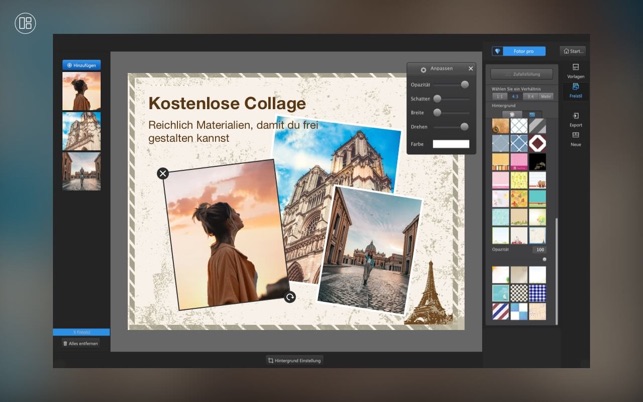
Task: Click Alles entfernen trash button
Action: 81,343
